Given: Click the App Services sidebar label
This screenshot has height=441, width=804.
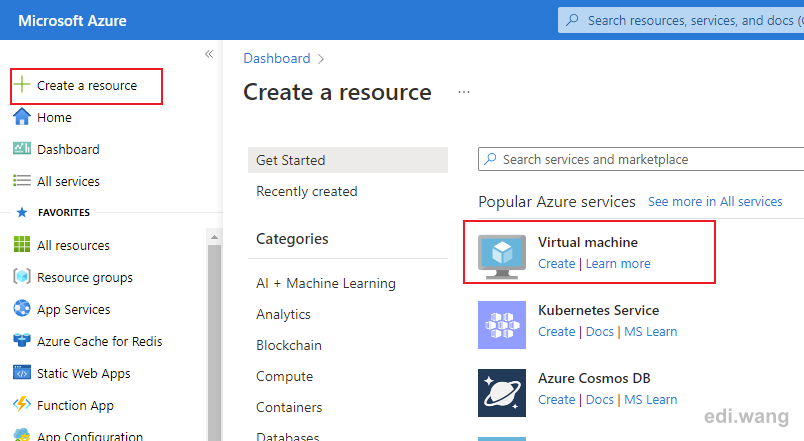Looking at the screenshot, I should click(73, 309).
